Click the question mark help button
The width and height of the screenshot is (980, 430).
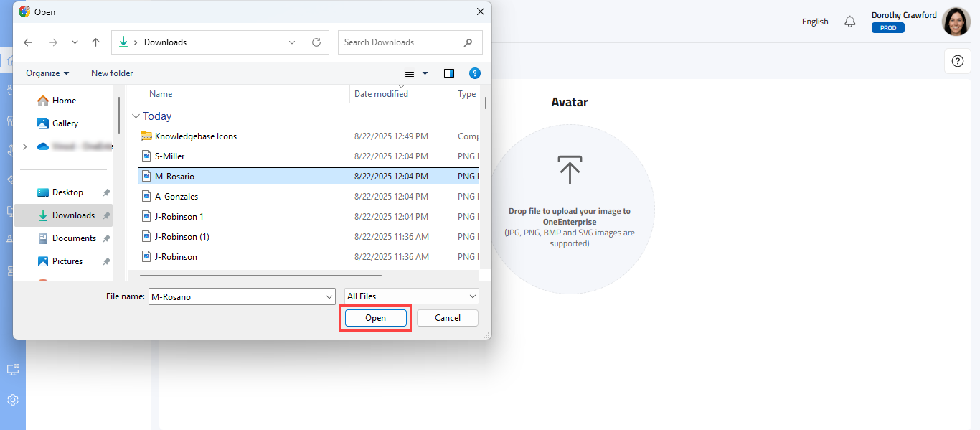[x=957, y=62]
